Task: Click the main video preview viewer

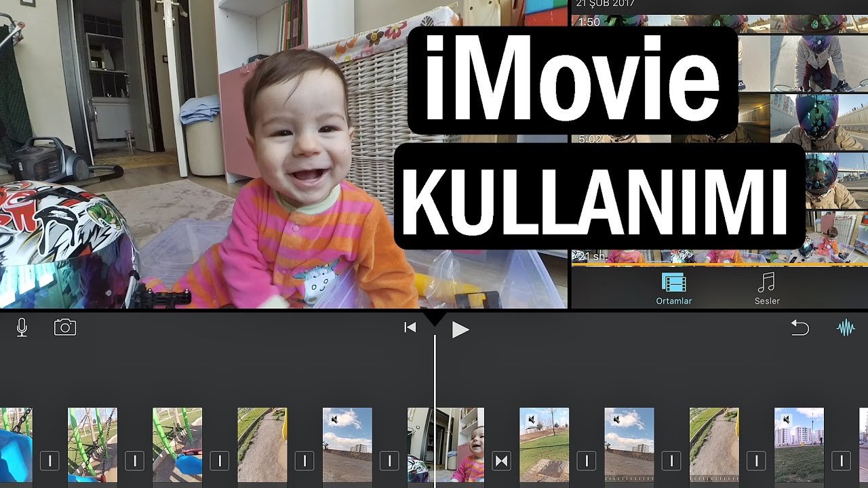Action: pyautogui.click(x=283, y=155)
